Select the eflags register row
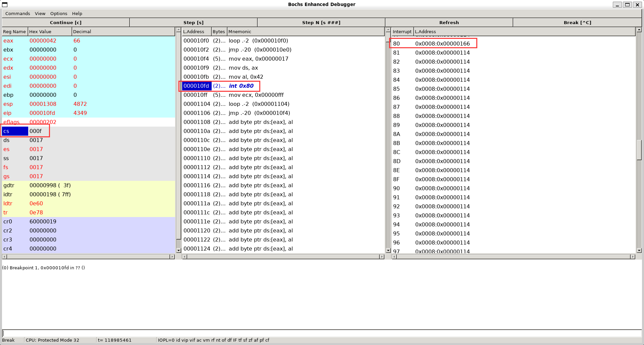644x345 pixels. click(89, 122)
